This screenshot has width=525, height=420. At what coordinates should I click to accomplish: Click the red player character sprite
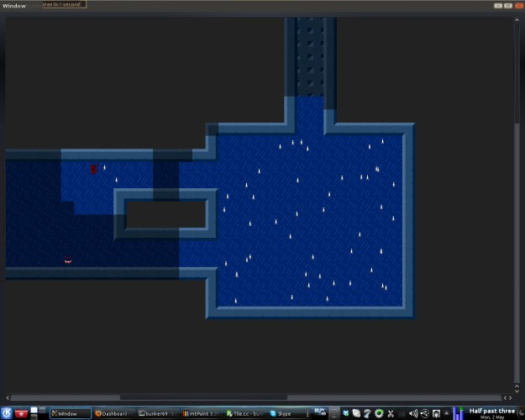tap(94, 169)
